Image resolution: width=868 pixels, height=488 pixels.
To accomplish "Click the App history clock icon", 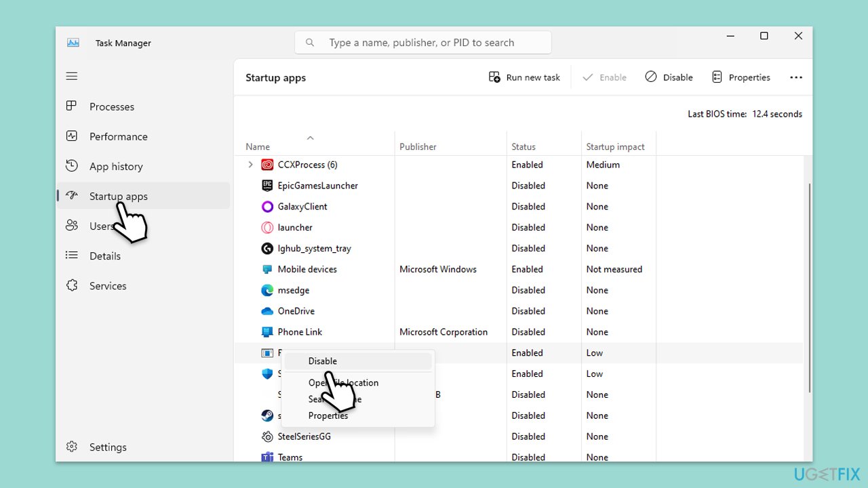I will pyautogui.click(x=72, y=166).
